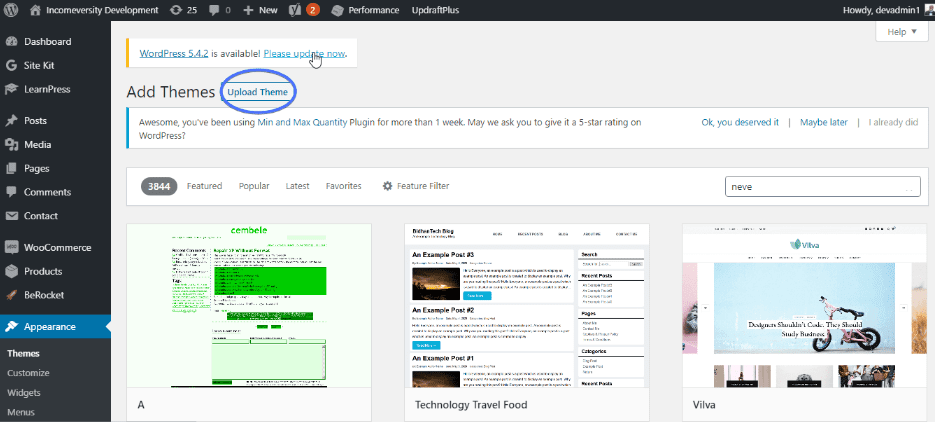
Task: Click the Maybe later link
Action: coord(823,122)
